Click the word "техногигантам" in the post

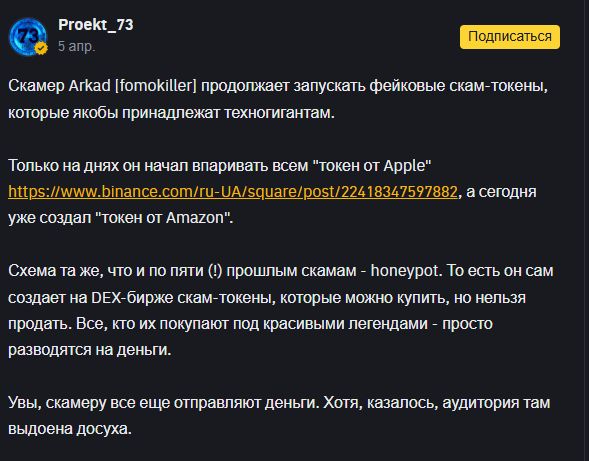[x=279, y=113]
